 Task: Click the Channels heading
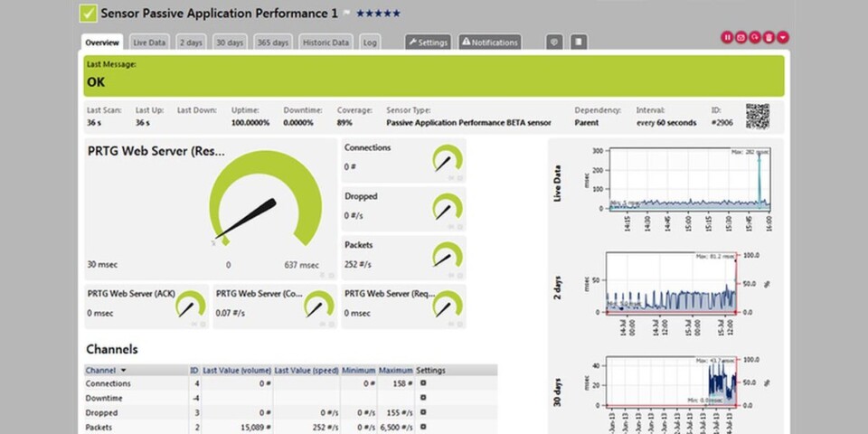coord(112,349)
